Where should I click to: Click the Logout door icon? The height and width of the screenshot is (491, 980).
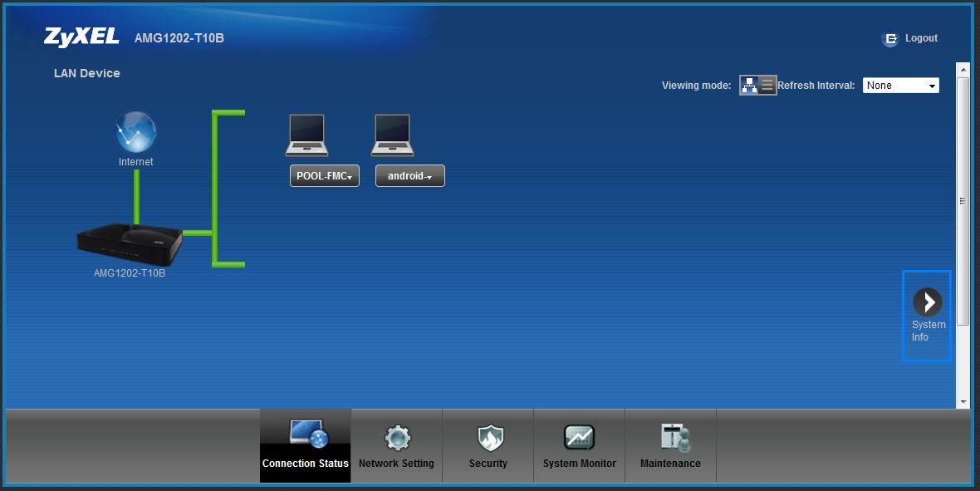[x=890, y=39]
